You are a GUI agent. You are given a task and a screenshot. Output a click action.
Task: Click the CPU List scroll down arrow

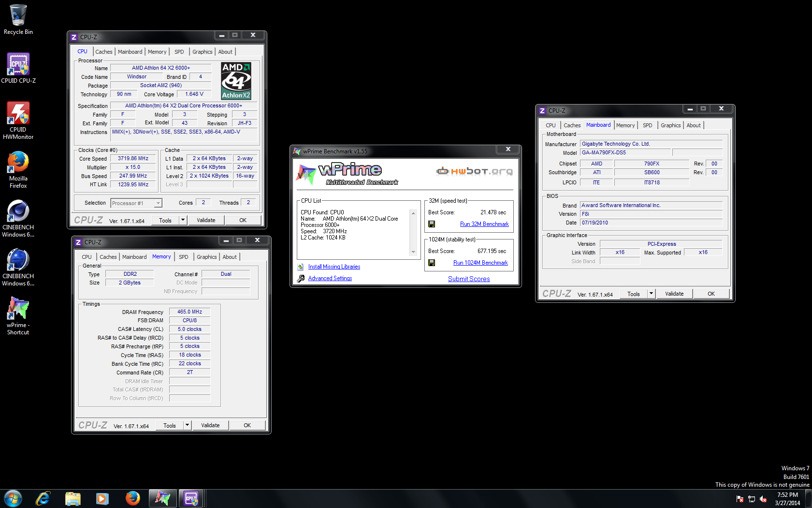[413, 252]
